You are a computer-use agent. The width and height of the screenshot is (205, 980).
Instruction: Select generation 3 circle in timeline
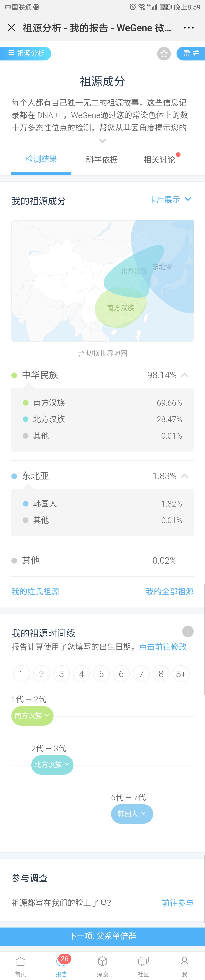coord(61,674)
